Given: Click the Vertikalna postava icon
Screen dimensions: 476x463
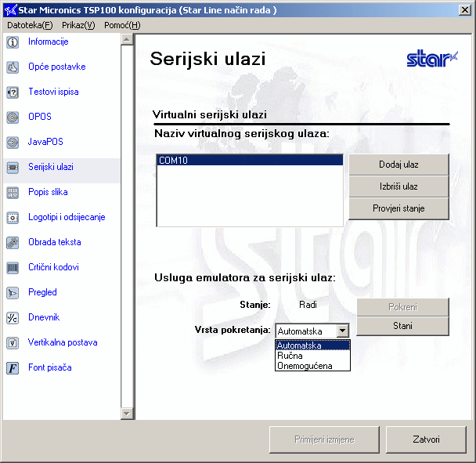Looking at the screenshot, I should tap(13, 343).
